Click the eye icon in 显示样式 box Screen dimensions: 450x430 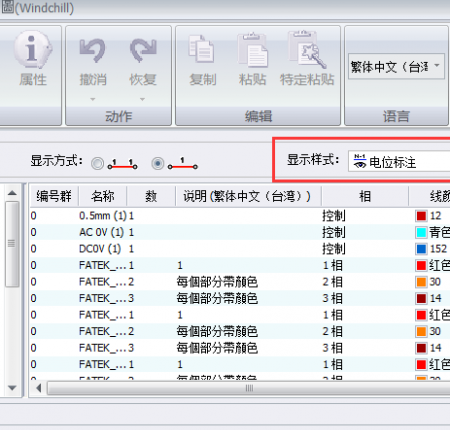click(360, 161)
